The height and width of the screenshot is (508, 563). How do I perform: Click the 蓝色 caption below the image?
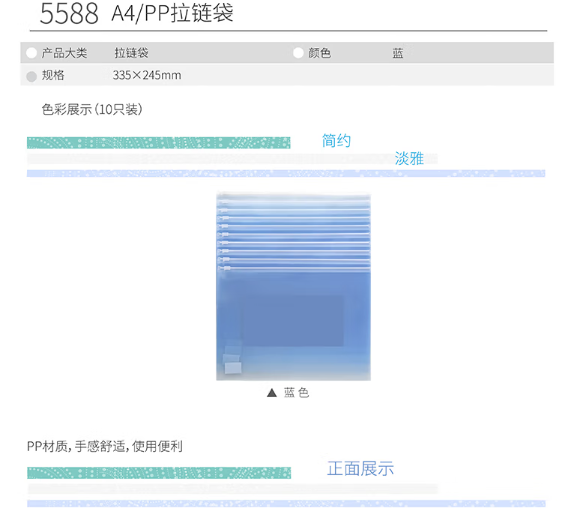coord(296,393)
